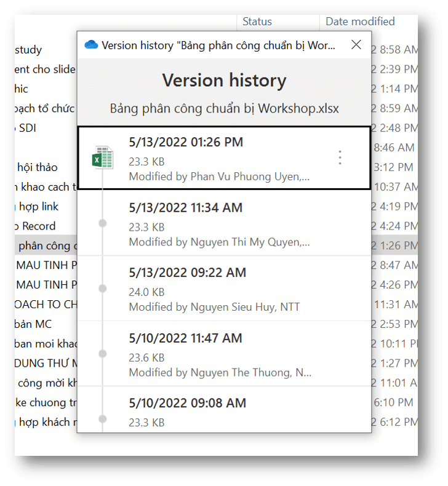Click timeline dot beside 09:22 AM version

[x=102, y=288]
